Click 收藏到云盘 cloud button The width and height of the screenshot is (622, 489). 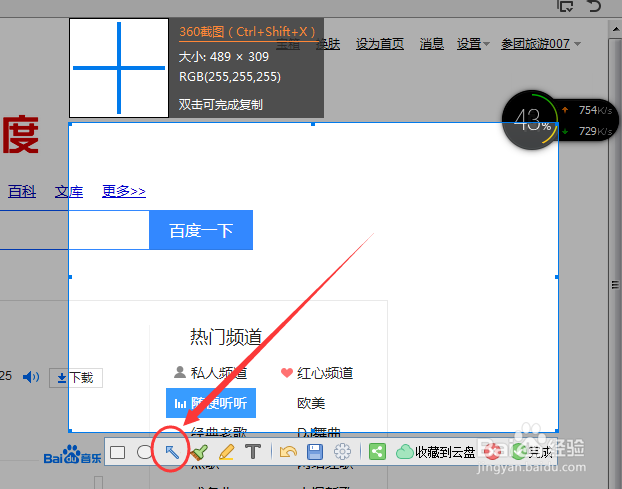click(436, 452)
